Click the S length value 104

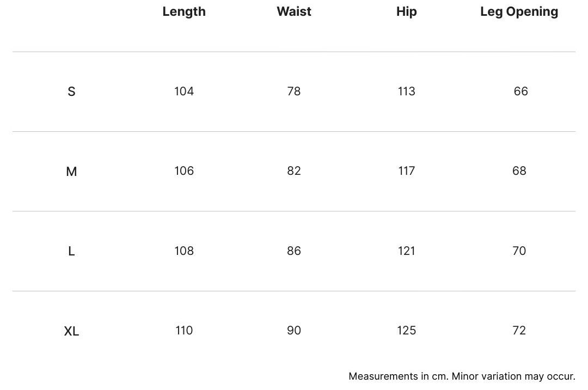click(184, 92)
